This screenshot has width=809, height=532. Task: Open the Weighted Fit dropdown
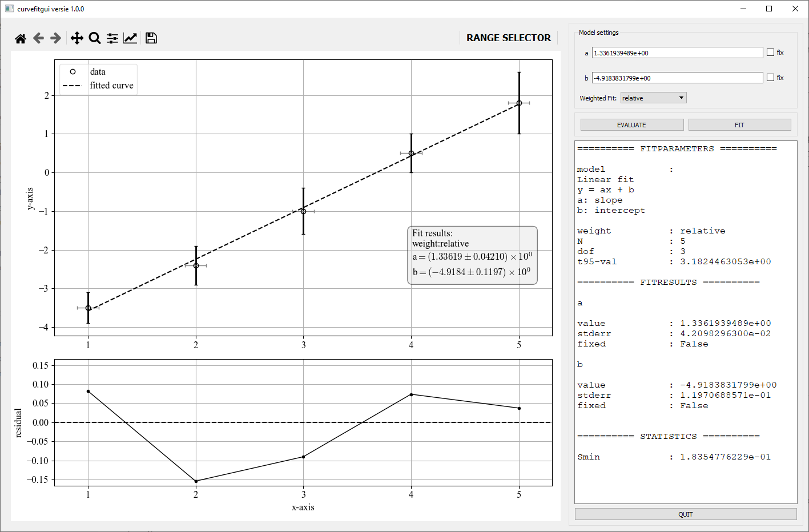(653, 98)
